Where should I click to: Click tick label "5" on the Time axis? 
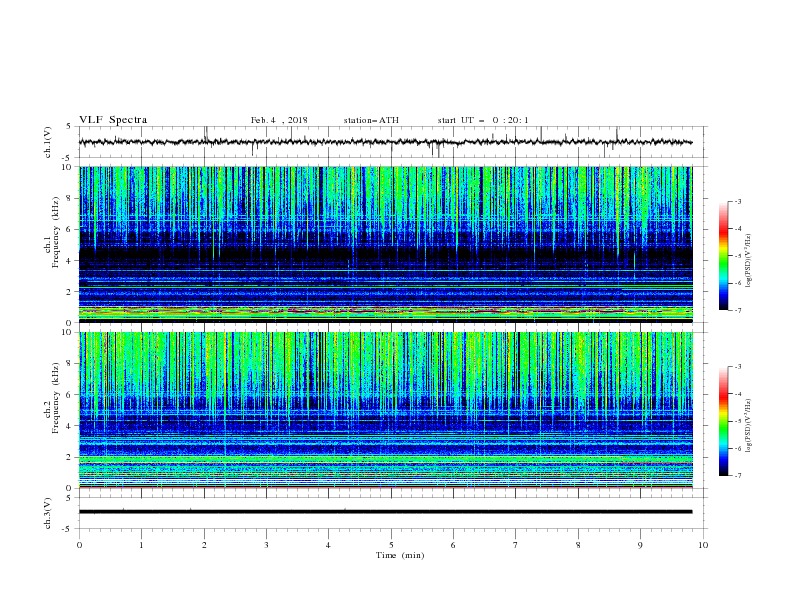[391, 545]
